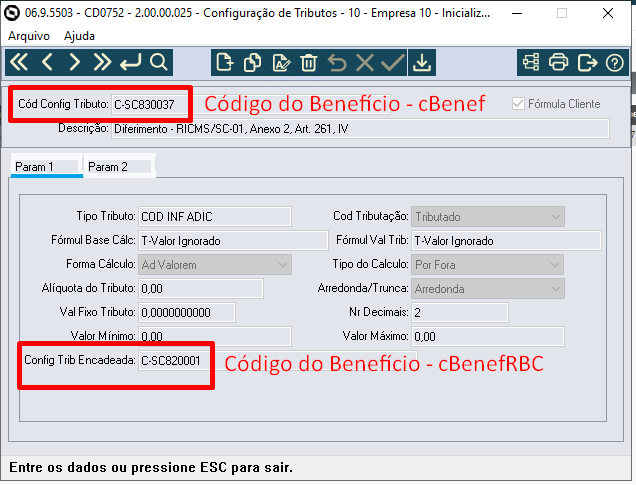Confirm changes with the checkmark icon

tap(392, 62)
